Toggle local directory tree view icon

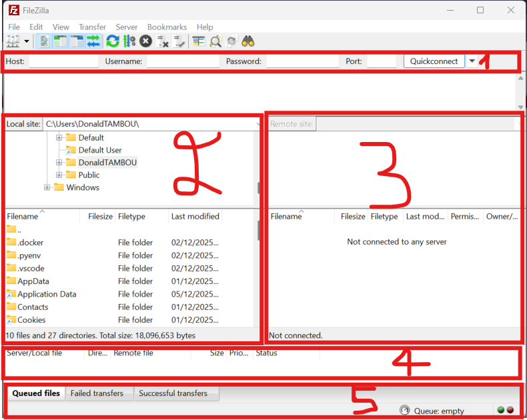click(60, 41)
